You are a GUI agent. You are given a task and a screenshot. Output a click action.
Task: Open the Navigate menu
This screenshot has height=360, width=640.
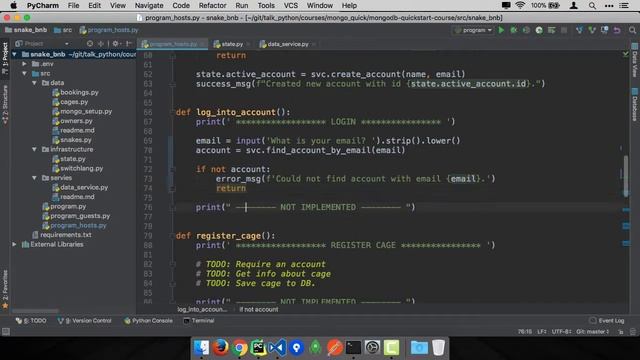coord(149,5)
